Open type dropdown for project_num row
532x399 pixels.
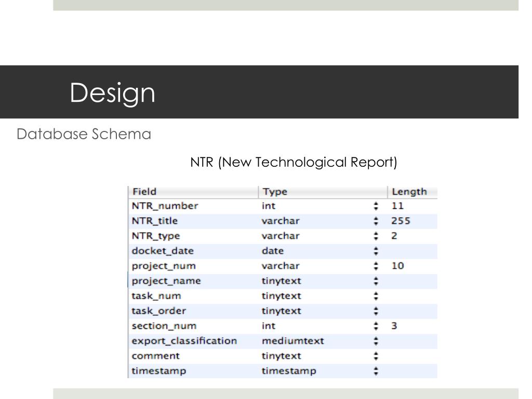click(x=376, y=266)
